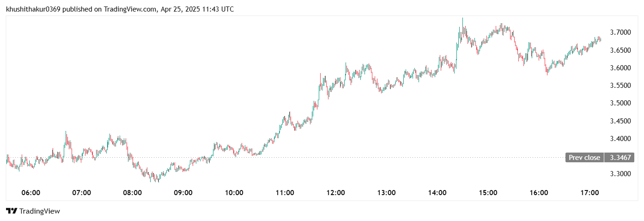Viewport: 644px width, 221px height.
Task: Select the 14:00 time axis label
Action: [437, 193]
